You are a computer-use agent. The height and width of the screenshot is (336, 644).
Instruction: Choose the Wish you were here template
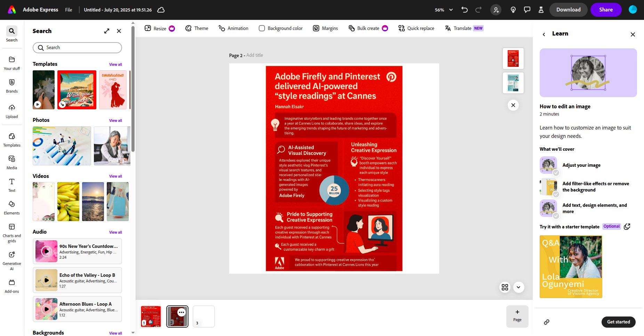(77, 90)
